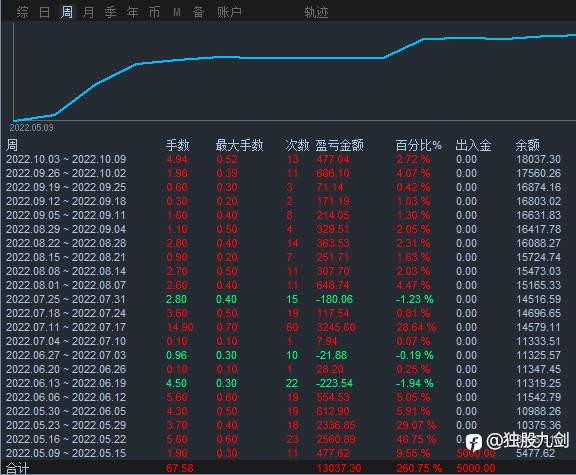Click profit value 3245.60
This screenshot has width=576, height=475.
click(336, 327)
